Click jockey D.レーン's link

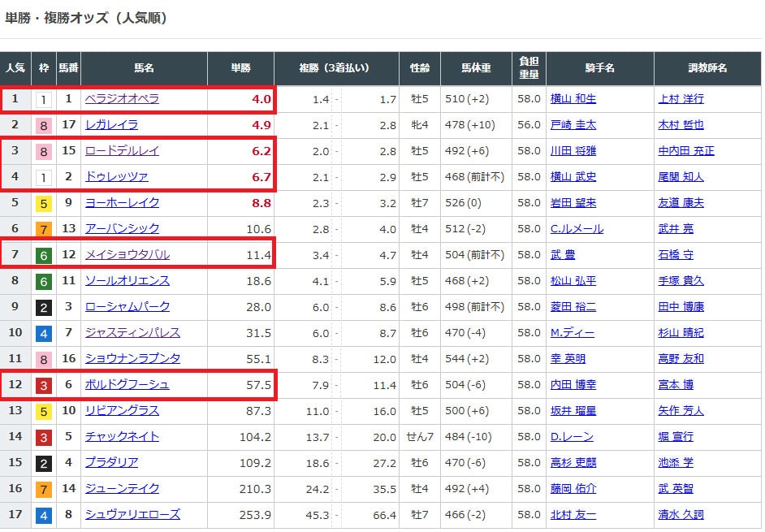572,436
